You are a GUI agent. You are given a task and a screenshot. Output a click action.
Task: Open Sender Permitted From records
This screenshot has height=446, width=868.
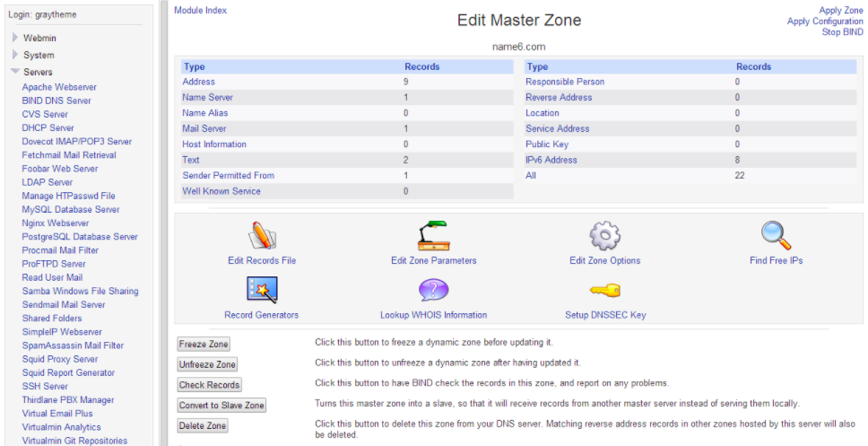[x=228, y=175]
